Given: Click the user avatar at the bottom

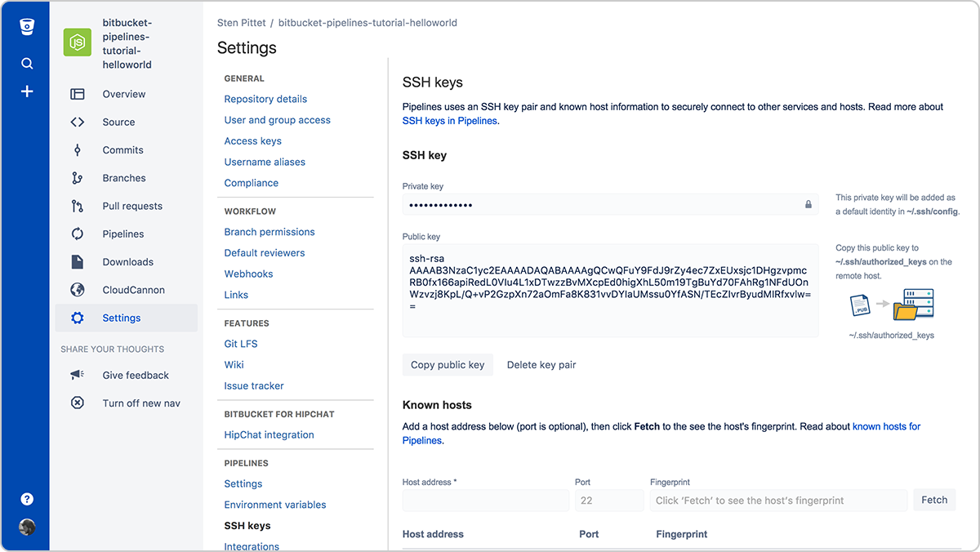Looking at the screenshot, I should (x=27, y=528).
